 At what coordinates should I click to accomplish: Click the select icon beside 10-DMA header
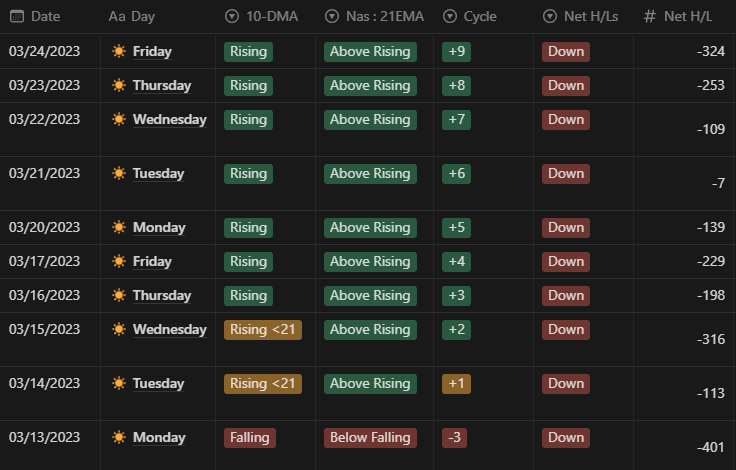coord(232,16)
